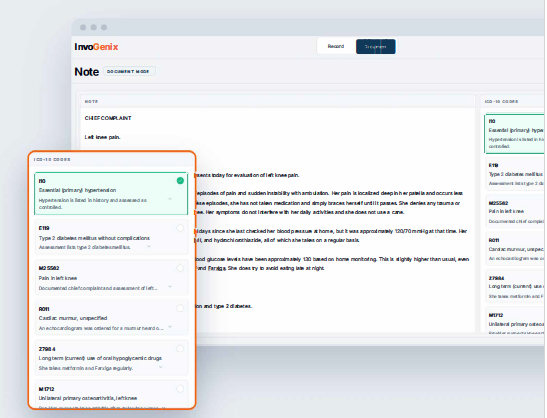Click the 'CHIEF COMPLAINT' heading in the note
The image size is (547, 418).
point(108,118)
